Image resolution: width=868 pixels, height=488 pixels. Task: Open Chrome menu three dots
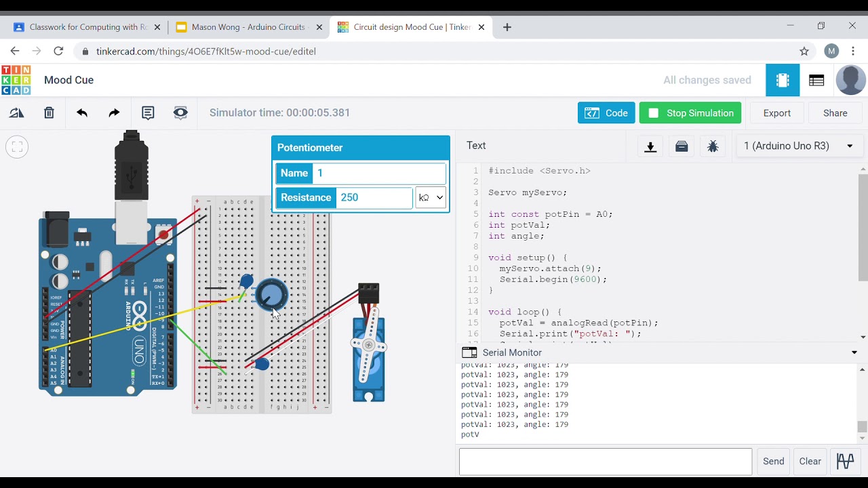[x=853, y=52]
